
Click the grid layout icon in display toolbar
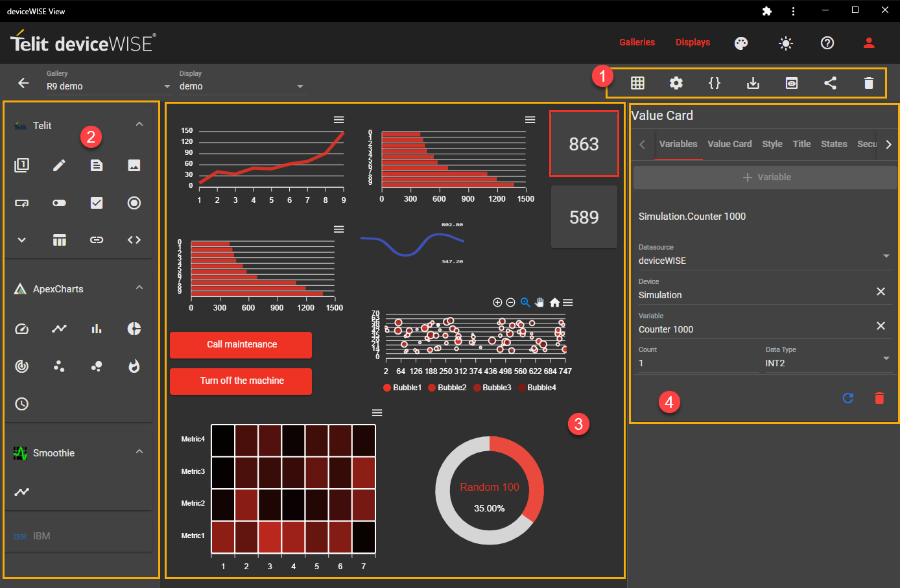(x=637, y=83)
